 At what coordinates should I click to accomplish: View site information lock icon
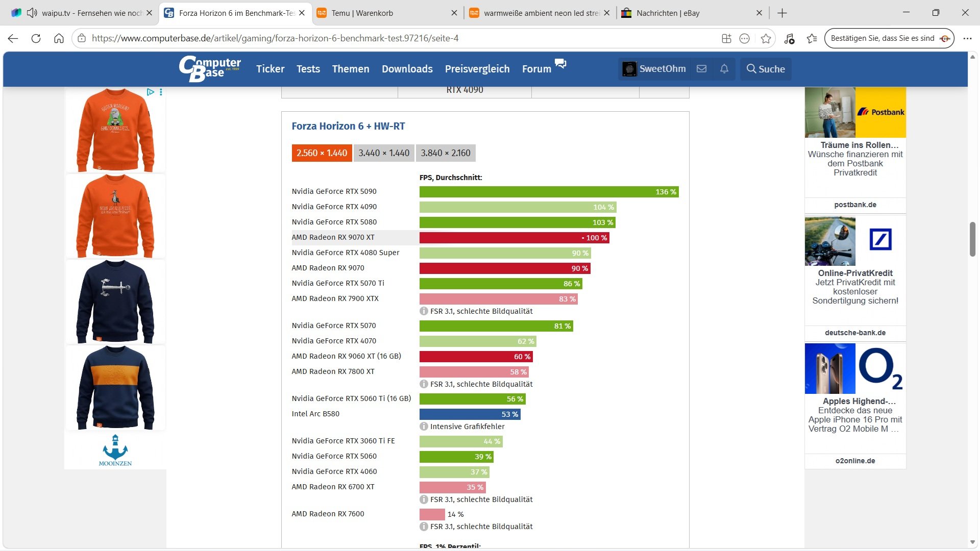(x=82, y=38)
